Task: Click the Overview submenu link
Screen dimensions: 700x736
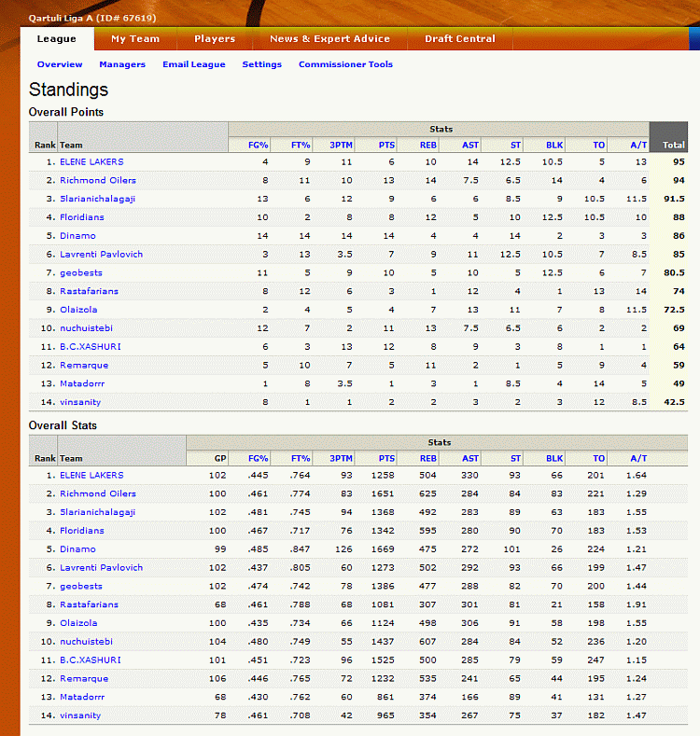Action: [60, 64]
